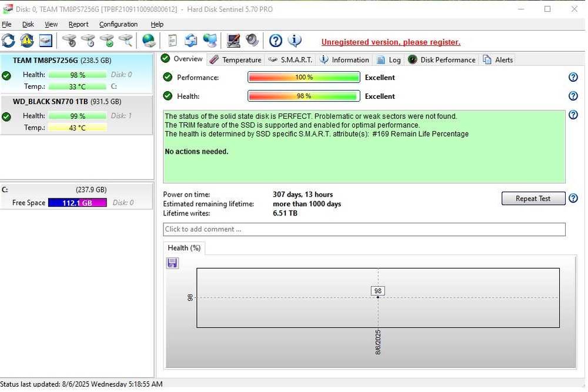Open the Help menu
This screenshot has height=392, width=588.
point(157,24)
